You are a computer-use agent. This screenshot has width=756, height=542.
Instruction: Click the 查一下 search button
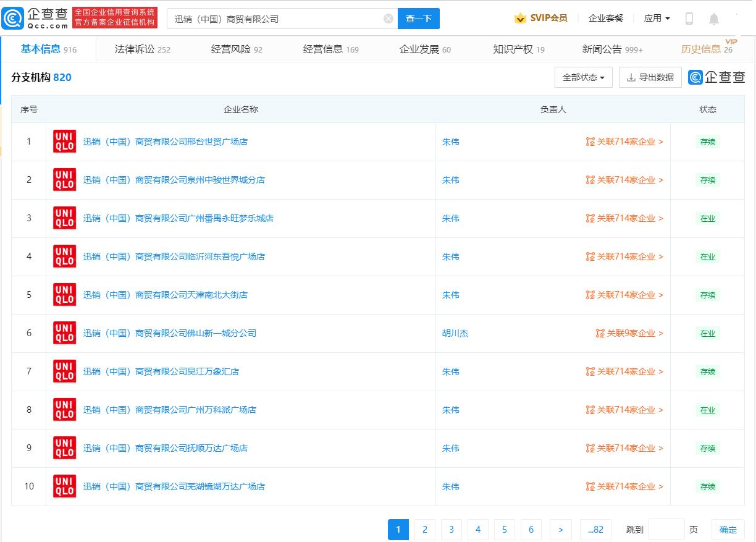pos(418,19)
